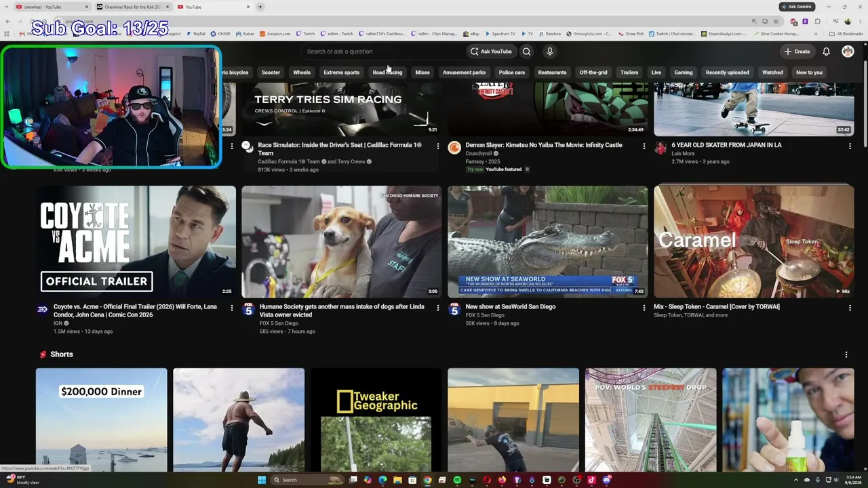The width and height of the screenshot is (868, 488).
Task: Switch to the Onewheel Race for the Rail tab
Action: pos(133,7)
